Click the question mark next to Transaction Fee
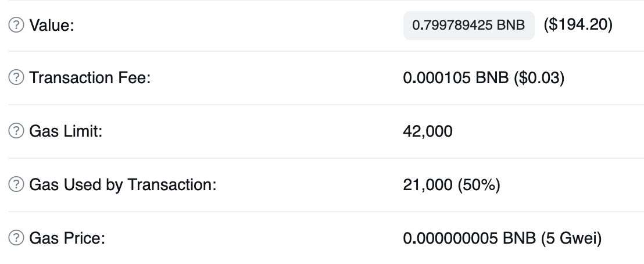The image size is (644, 264). tap(17, 78)
